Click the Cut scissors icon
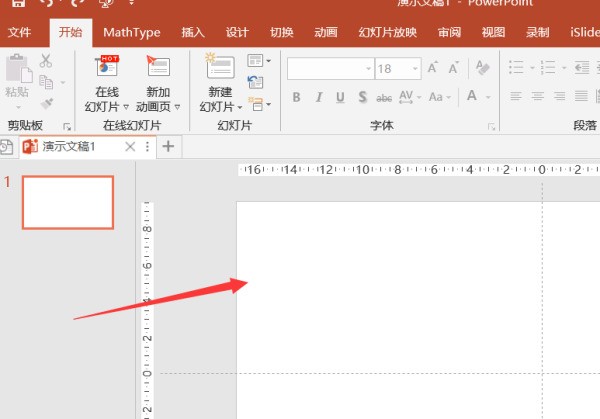The height and width of the screenshot is (419, 600). (46, 62)
